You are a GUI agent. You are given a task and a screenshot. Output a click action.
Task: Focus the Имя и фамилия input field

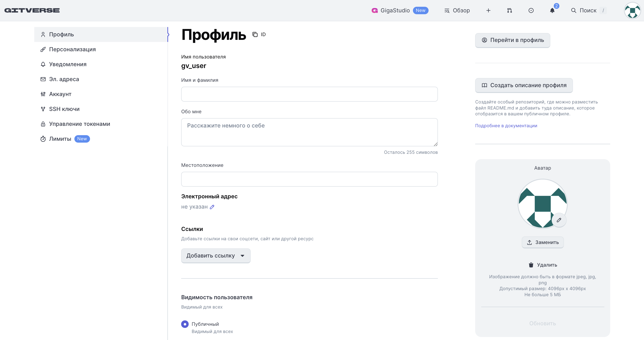(309, 94)
